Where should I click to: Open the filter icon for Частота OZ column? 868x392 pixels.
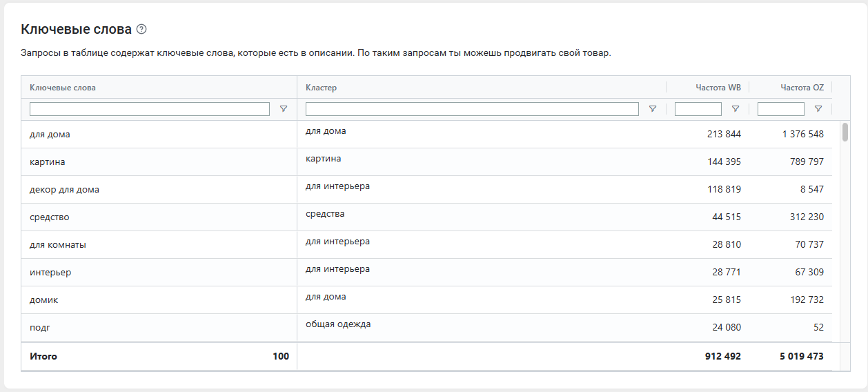click(818, 109)
